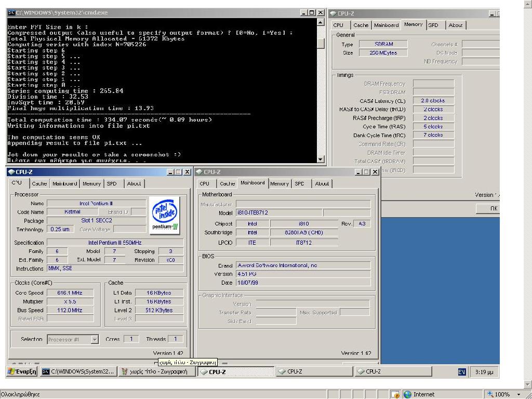Click the Southbridge 82801AB (ICH0) value
Image resolution: width=532 pixels, height=399 pixels.
[x=304, y=232]
